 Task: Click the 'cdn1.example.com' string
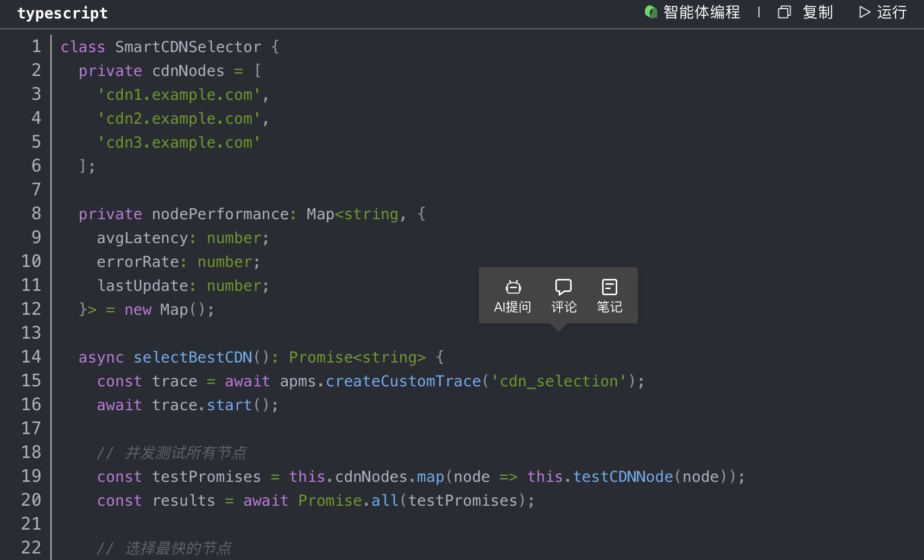(x=179, y=95)
